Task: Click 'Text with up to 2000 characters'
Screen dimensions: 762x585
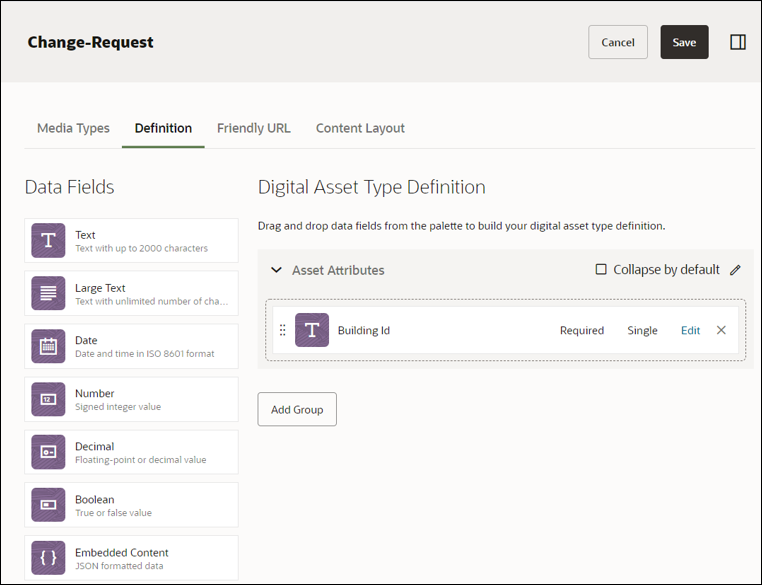Action: 141,248
